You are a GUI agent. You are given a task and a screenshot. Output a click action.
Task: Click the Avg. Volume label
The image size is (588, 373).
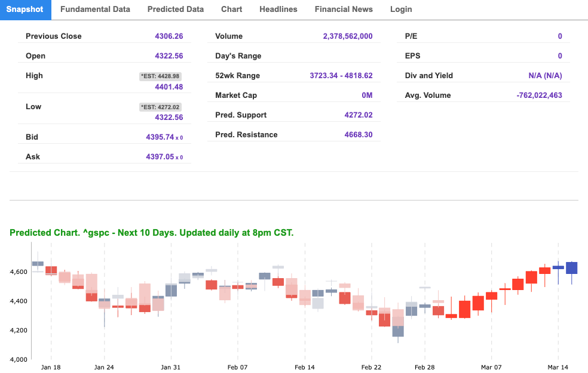tap(427, 95)
